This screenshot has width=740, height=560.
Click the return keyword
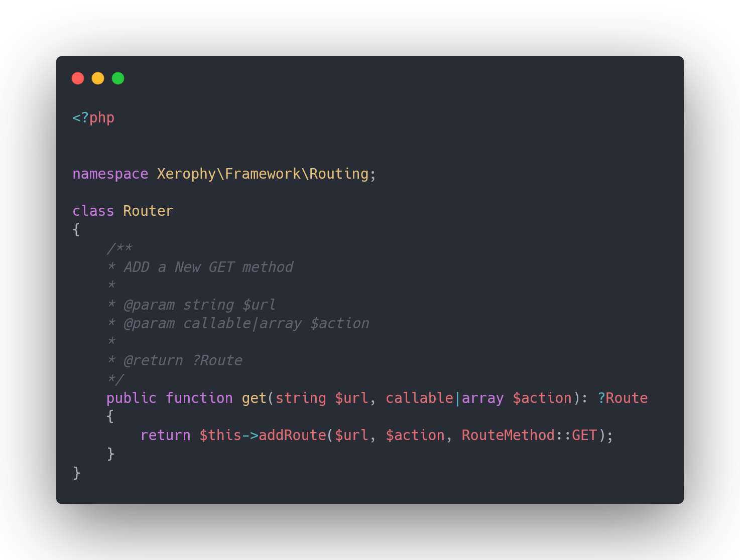tap(165, 436)
